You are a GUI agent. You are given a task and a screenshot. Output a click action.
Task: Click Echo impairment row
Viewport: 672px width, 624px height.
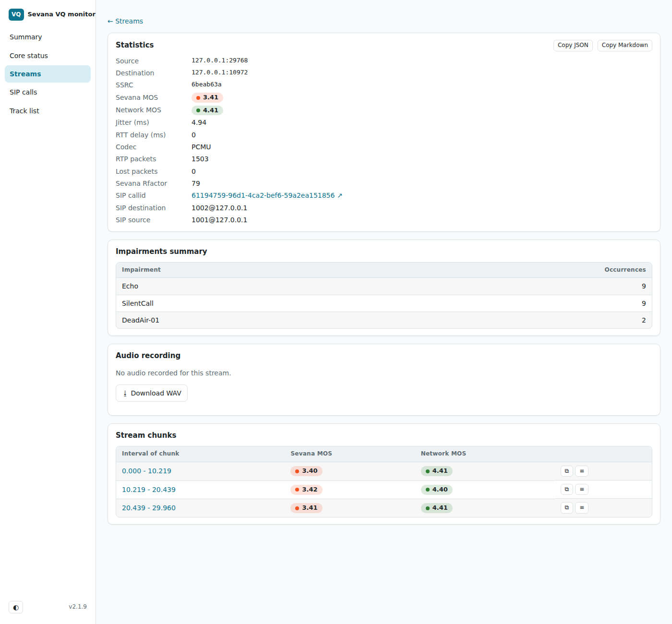[384, 286]
